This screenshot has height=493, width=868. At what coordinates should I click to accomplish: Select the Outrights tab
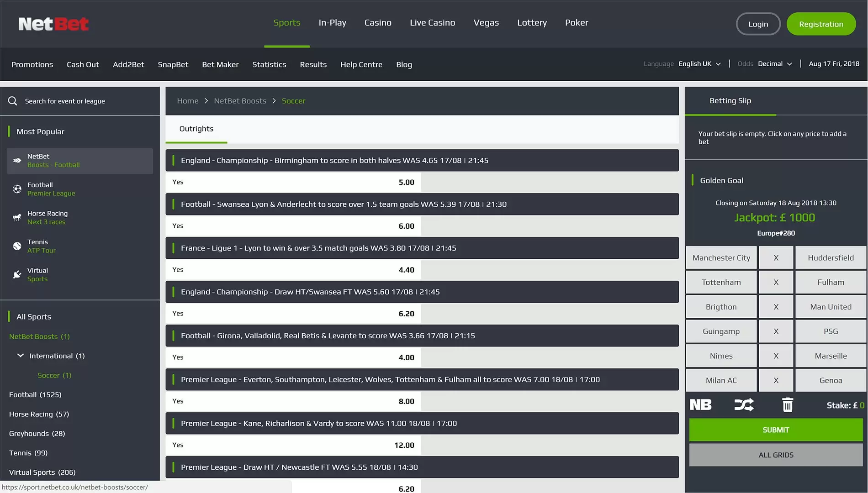pyautogui.click(x=196, y=129)
